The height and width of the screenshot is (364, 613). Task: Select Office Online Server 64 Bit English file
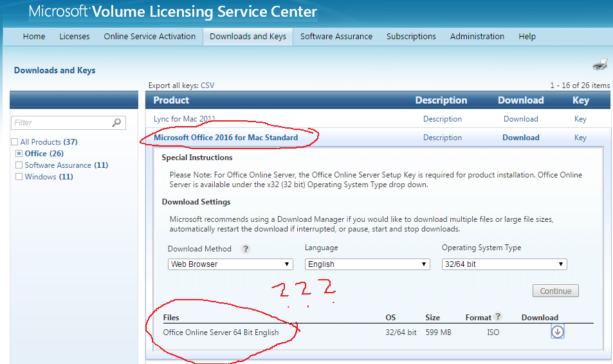[x=221, y=332]
